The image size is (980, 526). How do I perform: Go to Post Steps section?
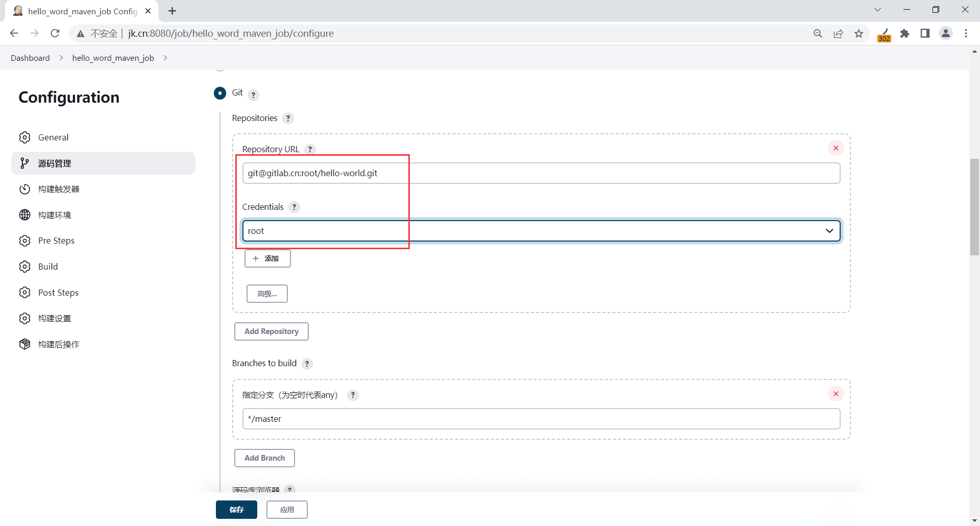pyautogui.click(x=103, y=293)
